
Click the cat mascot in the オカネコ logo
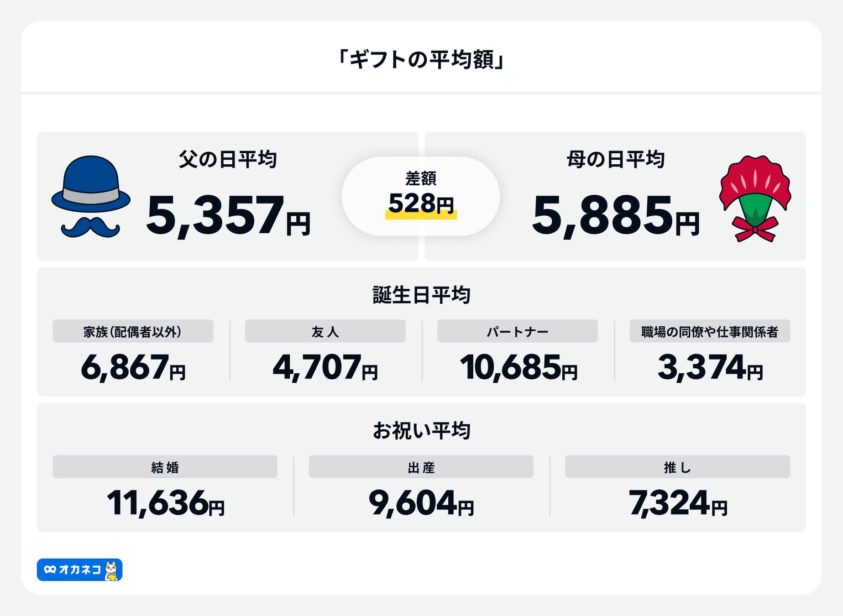[111, 570]
